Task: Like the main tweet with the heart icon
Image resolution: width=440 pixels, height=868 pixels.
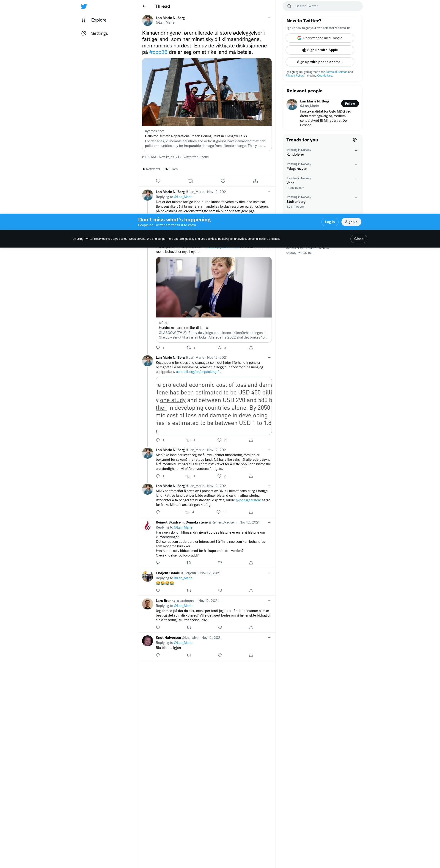Action: pos(223,181)
